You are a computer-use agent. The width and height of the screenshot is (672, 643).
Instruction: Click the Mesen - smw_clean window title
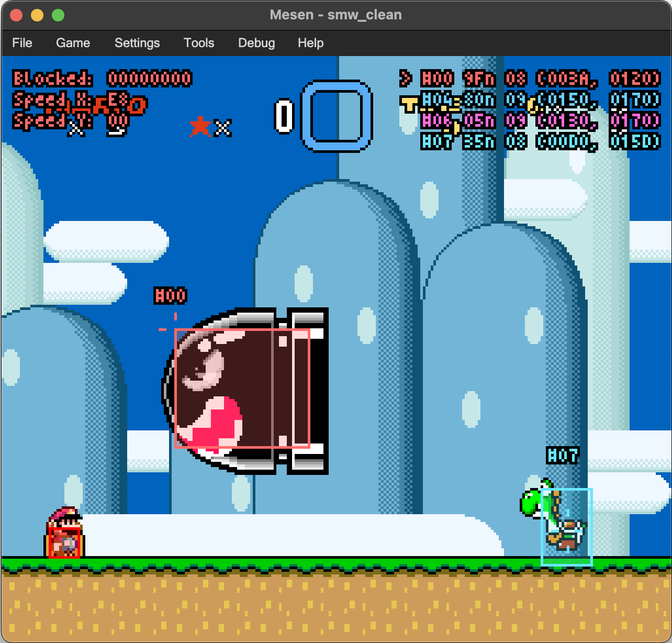336,15
